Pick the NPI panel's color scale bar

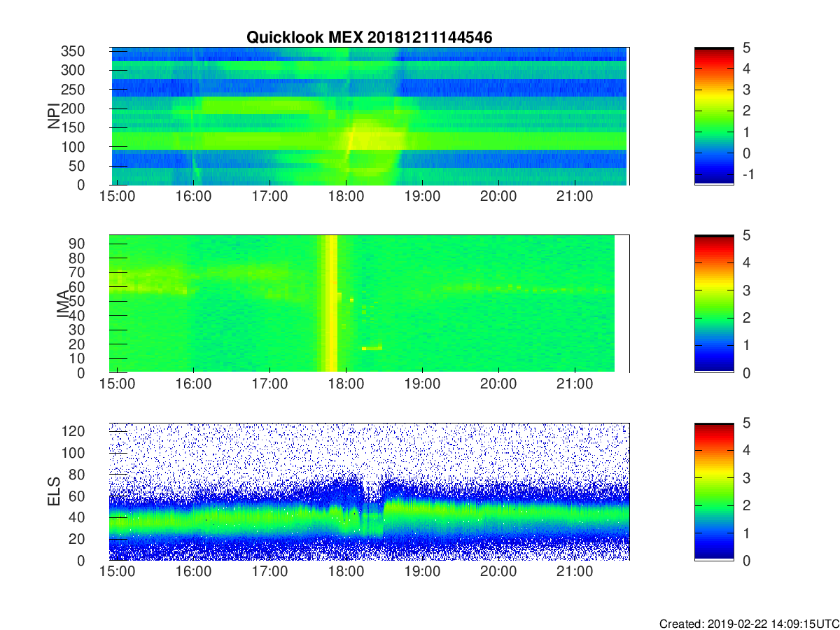714,116
